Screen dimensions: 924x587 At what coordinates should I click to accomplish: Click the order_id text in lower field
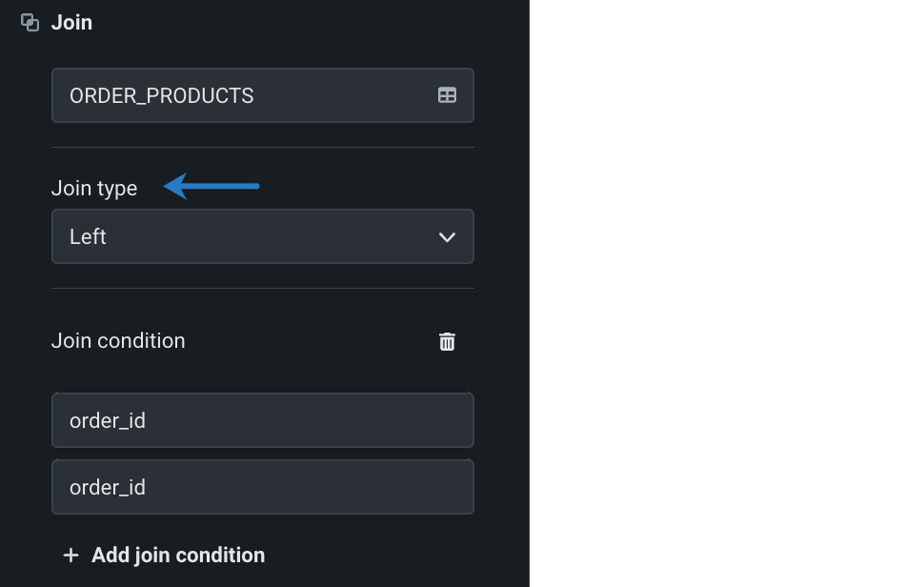pyautogui.click(x=108, y=487)
